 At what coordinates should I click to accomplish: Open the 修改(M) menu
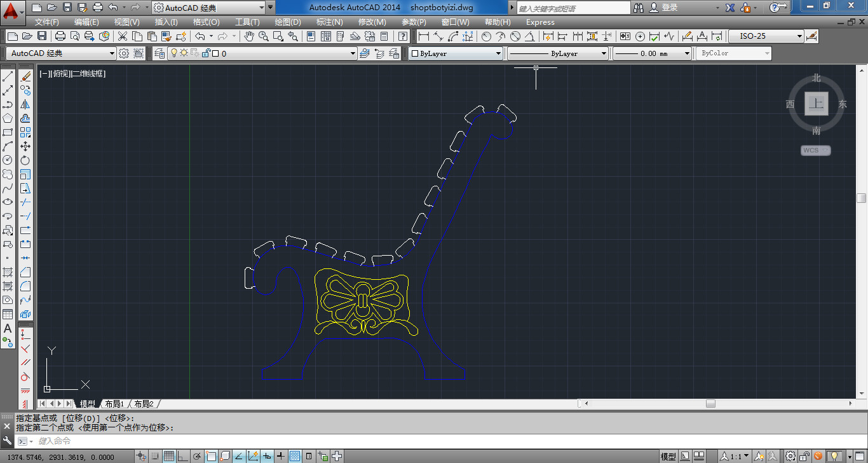pyautogui.click(x=372, y=22)
